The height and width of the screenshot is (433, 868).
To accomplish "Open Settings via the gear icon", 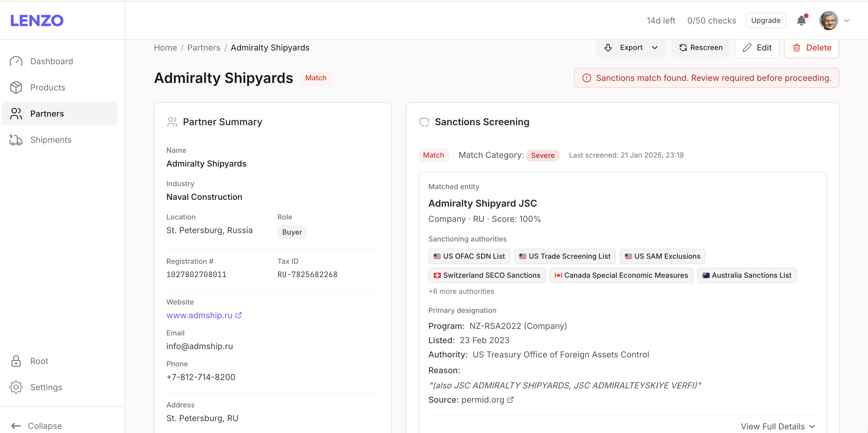I will pos(16,387).
